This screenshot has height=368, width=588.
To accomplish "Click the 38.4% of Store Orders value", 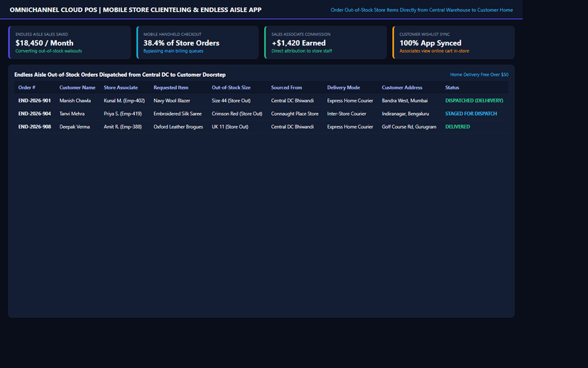I will 182,43.
